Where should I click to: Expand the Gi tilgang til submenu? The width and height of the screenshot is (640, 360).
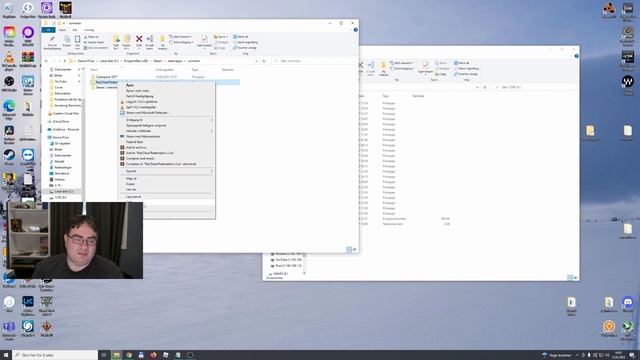point(167,120)
